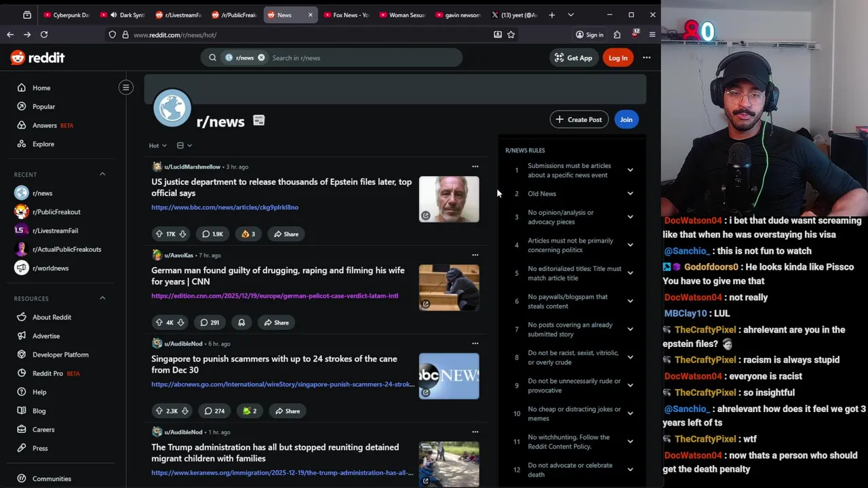Open Reddit three-dot options menu

(x=646, y=58)
